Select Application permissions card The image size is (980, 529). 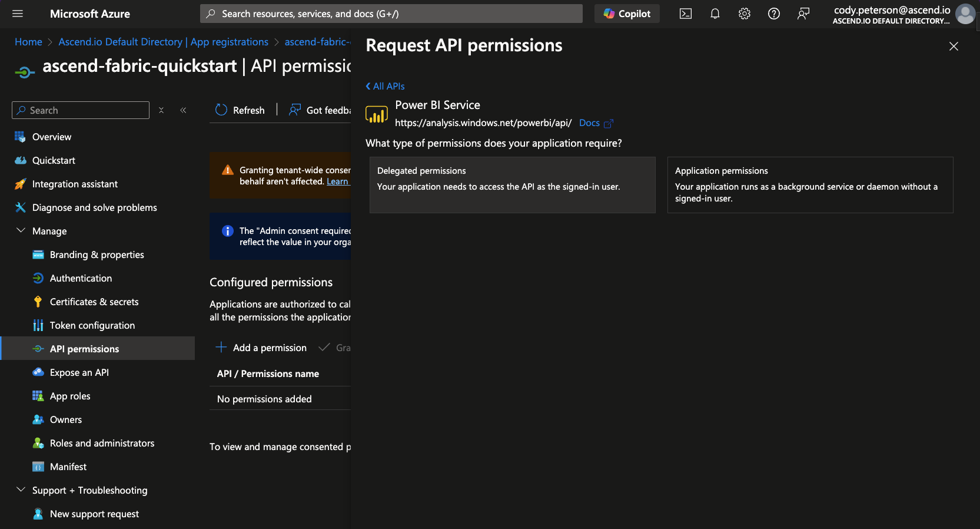pos(810,185)
